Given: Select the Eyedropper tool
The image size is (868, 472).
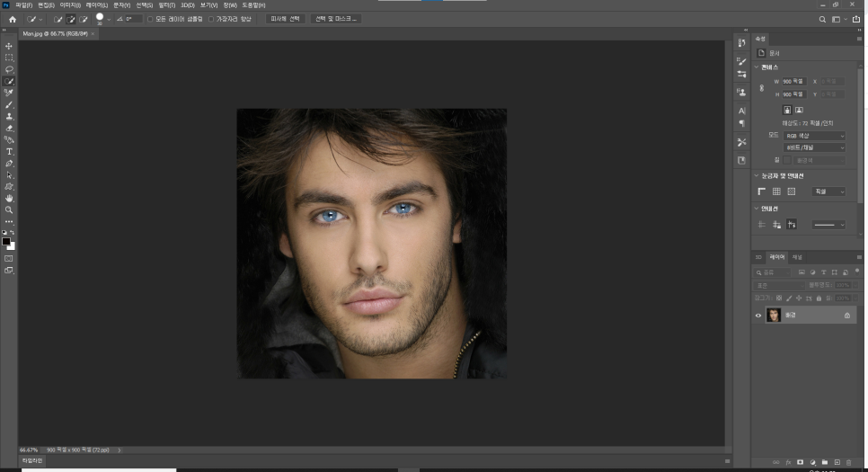Looking at the screenshot, I should click(x=9, y=93).
